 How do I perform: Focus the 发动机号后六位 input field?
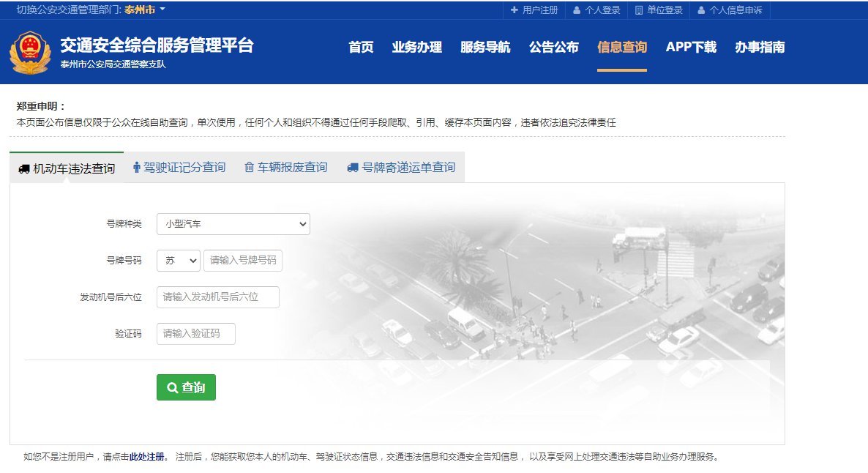tap(217, 297)
